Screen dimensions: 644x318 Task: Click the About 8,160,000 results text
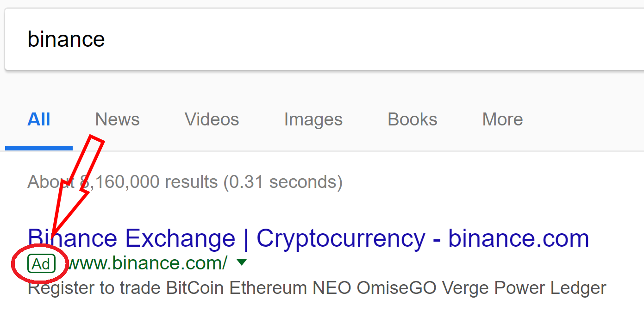(x=185, y=182)
